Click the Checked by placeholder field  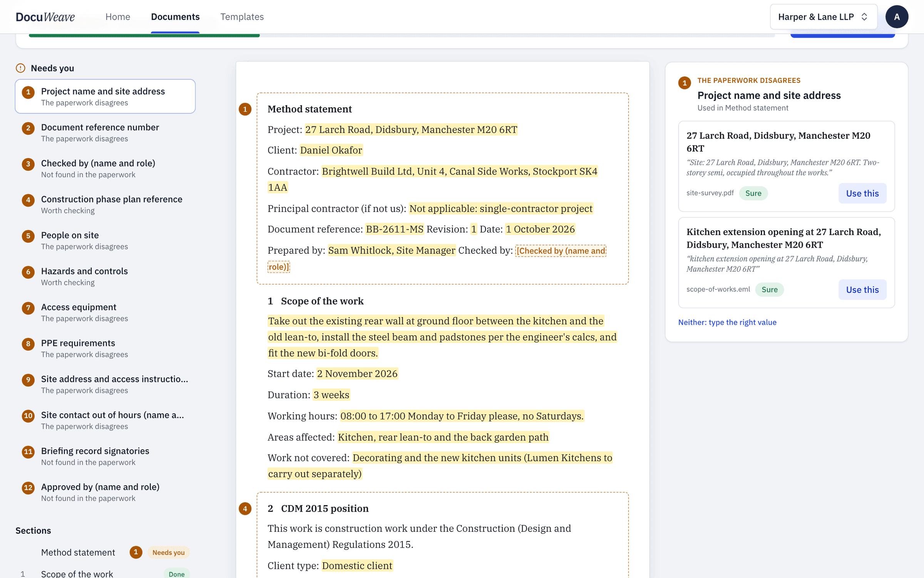coord(561,251)
